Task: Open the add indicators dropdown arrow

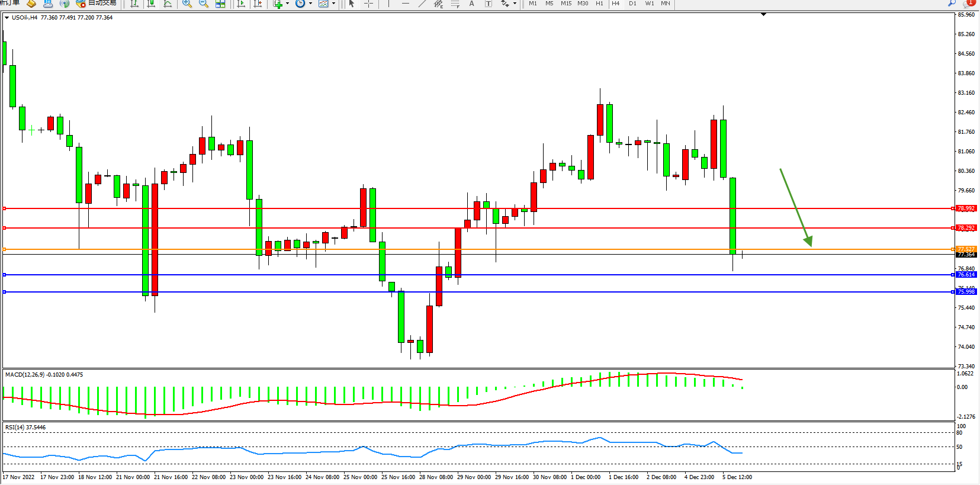Action: tap(288, 4)
